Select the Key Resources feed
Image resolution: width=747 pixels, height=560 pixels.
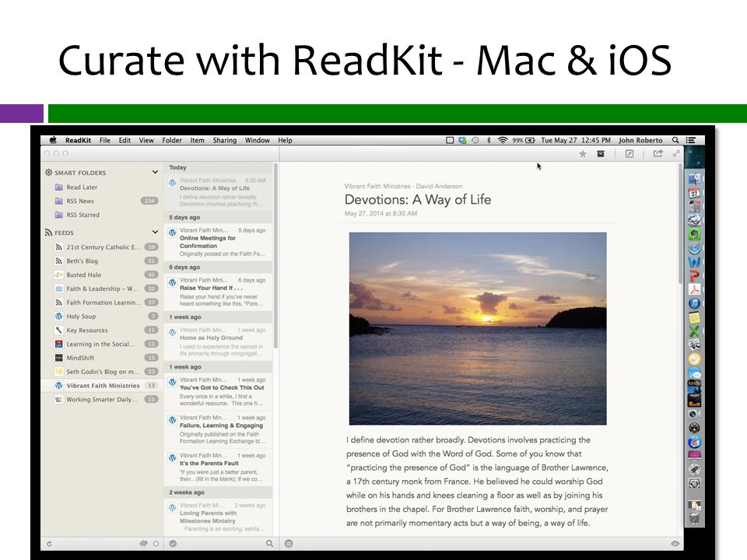tap(102, 330)
